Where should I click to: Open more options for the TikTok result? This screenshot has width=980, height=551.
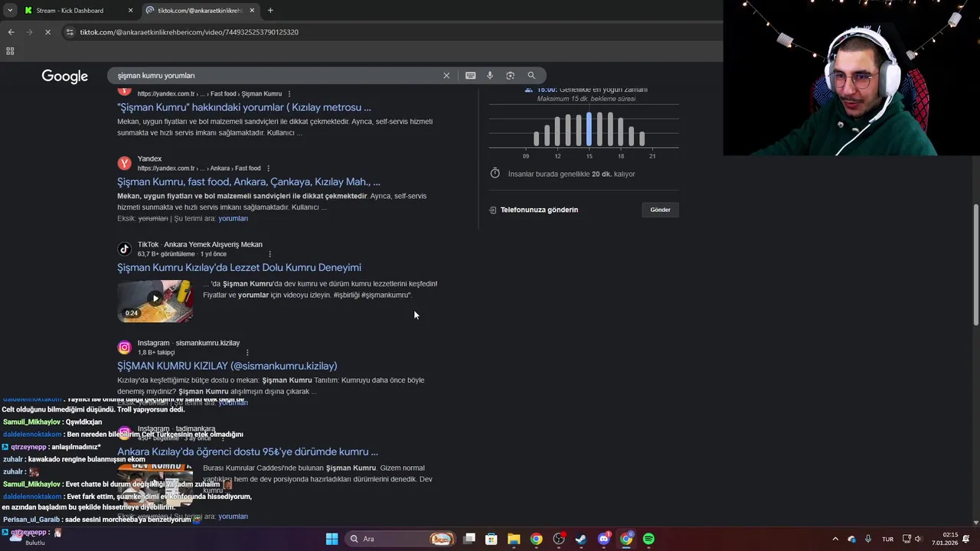[269, 254]
